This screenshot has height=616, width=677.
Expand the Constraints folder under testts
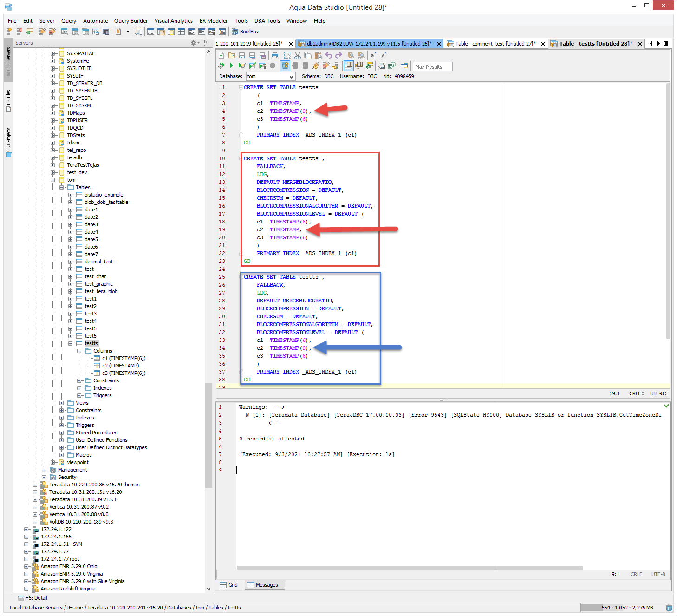tap(79, 380)
